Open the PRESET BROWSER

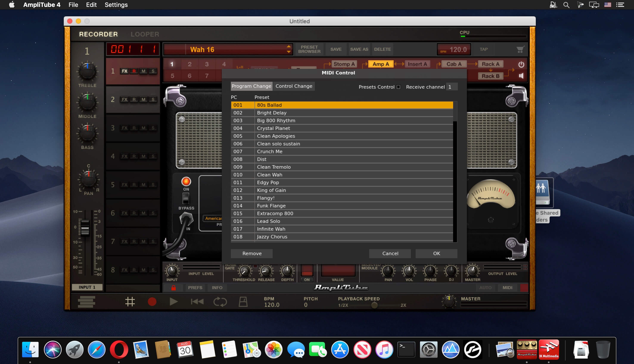309,49
